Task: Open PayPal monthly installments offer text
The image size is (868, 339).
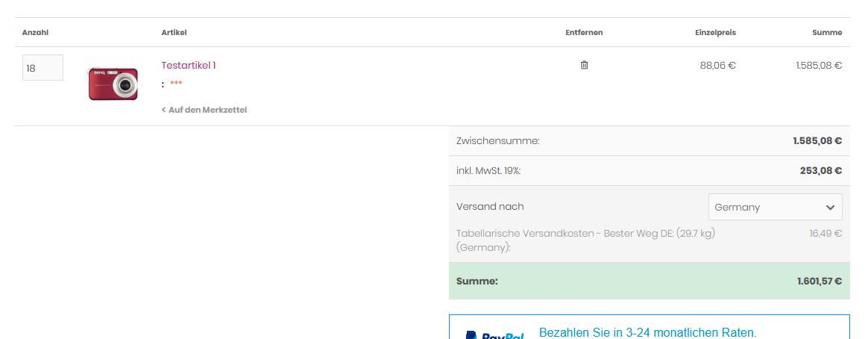Action: (x=647, y=332)
